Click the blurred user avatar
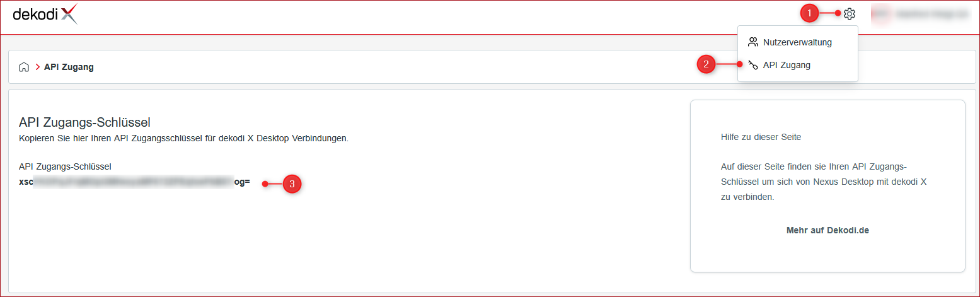This screenshot has width=980, height=297. click(880, 13)
